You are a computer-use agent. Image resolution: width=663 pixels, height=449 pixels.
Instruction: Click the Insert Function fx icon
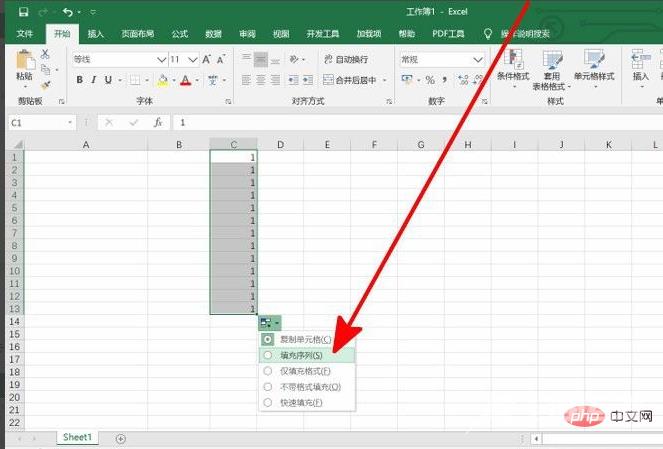(158, 122)
